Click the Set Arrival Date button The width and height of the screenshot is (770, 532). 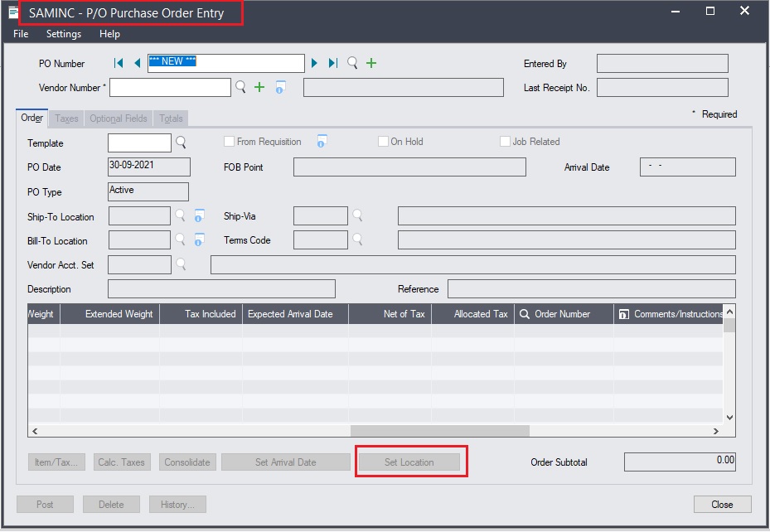coord(286,462)
